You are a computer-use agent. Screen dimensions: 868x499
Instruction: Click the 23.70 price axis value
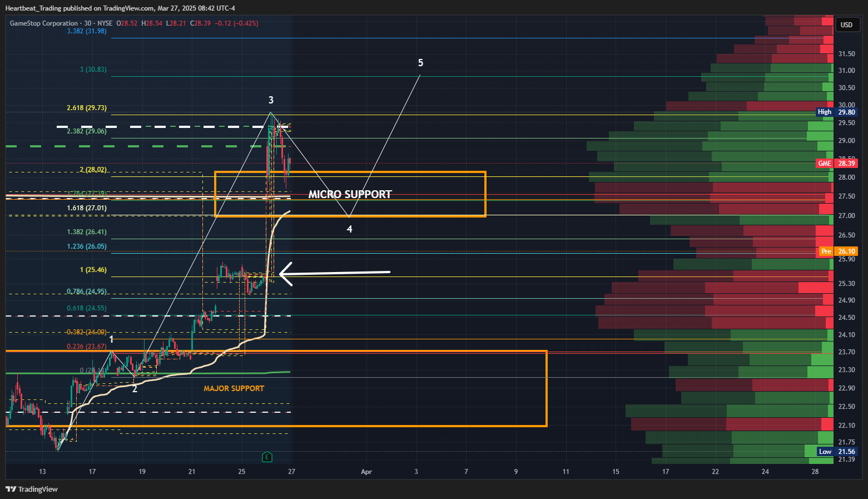coord(847,352)
